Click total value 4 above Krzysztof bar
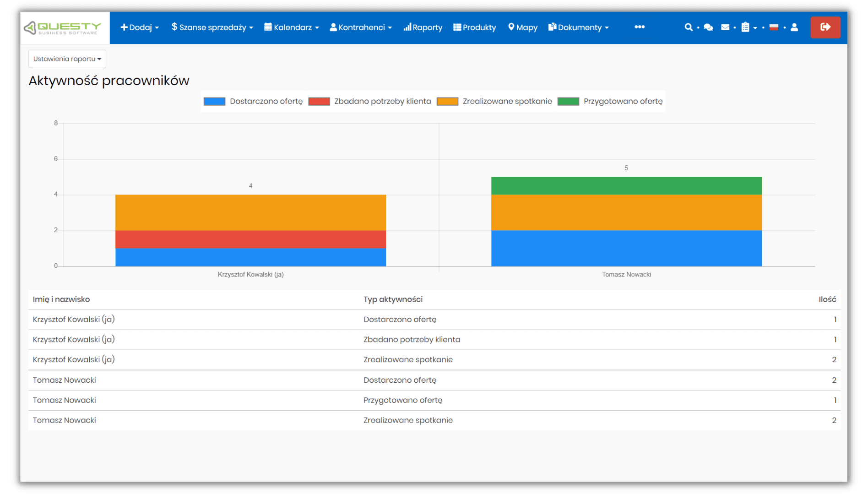The width and height of the screenshot is (868, 494). [x=250, y=186]
